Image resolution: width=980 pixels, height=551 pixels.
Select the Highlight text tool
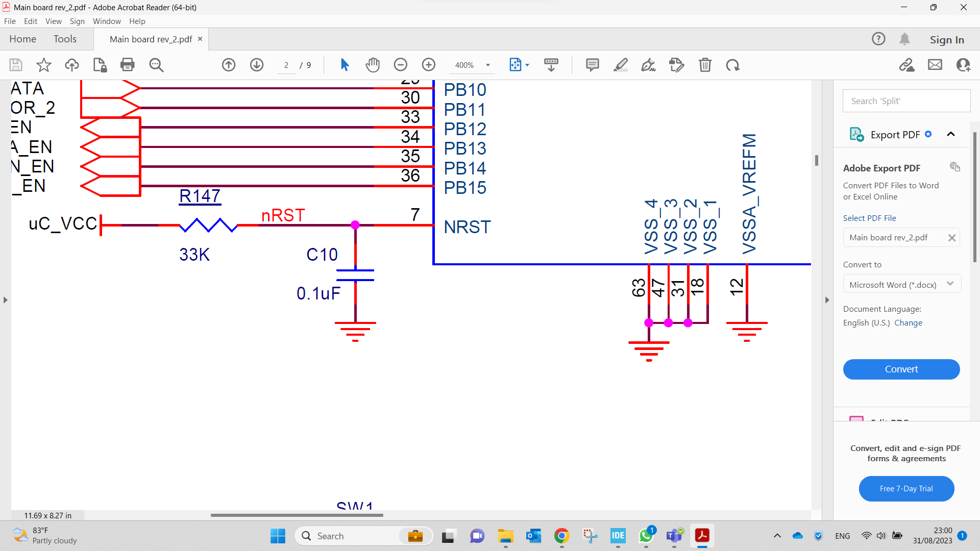pyautogui.click(x=621, y=65)
